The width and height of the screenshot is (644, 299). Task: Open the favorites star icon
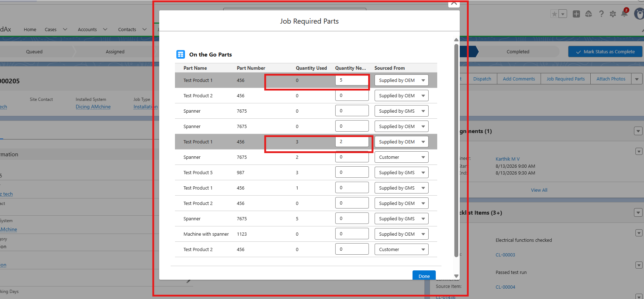pos(554,14)
